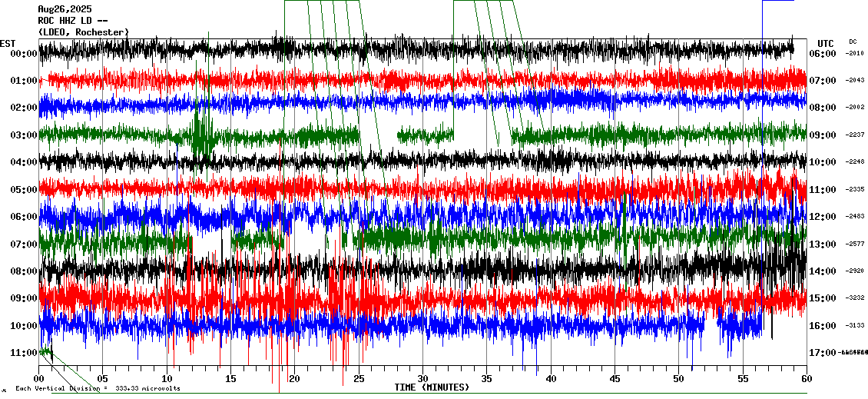Viewport: 868px width, 399px height.
Task: Click the 45 minute tick label
Action: click(615, 379)
